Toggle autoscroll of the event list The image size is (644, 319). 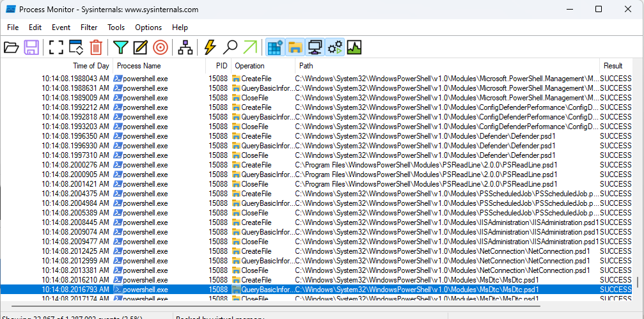[x=76, y=47]
